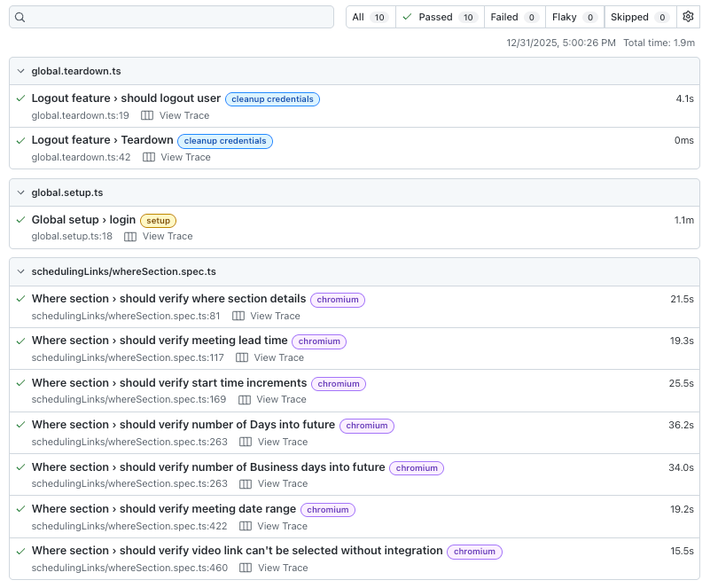This screenshot has height=588, width=710.
Task: Open the report settings gear icon
Action: point(688,17)
